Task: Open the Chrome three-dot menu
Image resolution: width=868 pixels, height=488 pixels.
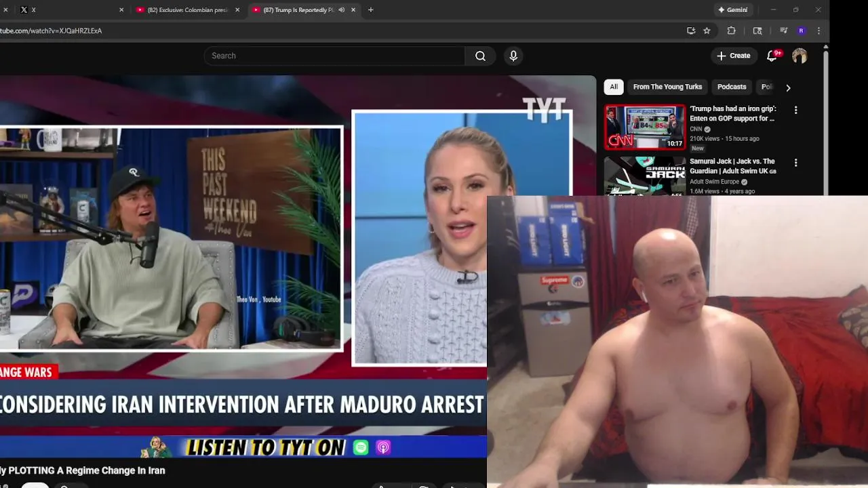Action: [818, 30]
